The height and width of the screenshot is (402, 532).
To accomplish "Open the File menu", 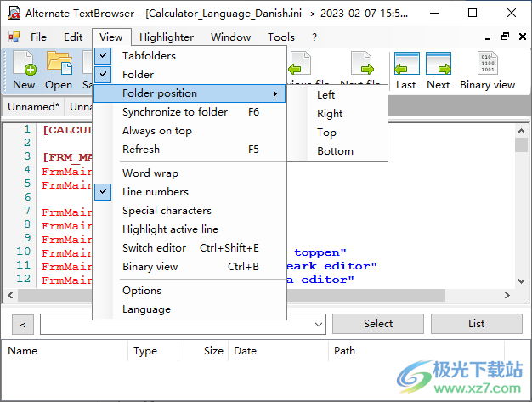I will click(38, 37).
